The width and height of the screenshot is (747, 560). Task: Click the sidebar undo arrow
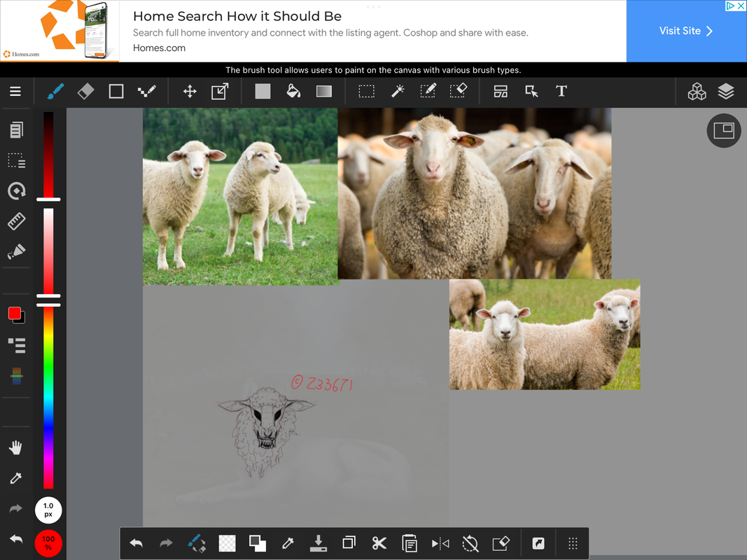tap(15, 539)
